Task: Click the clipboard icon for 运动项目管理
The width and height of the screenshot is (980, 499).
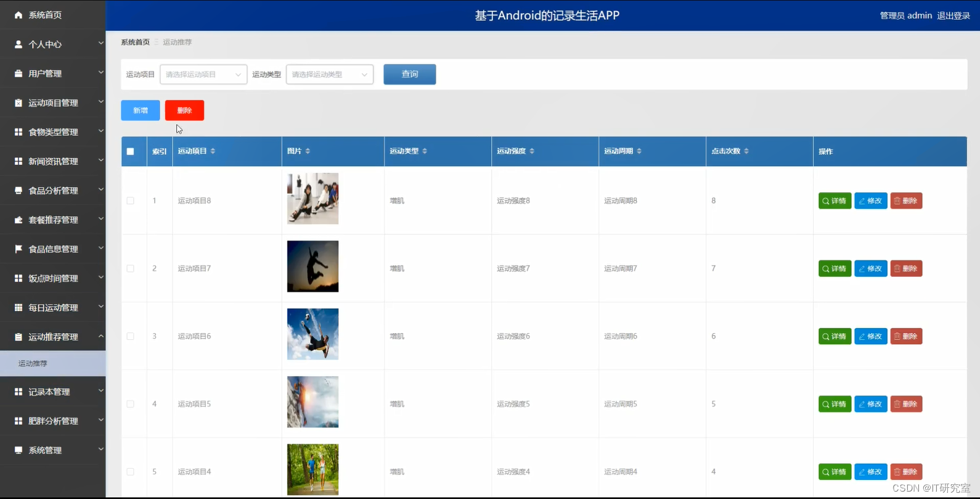Action: point(18,103)
